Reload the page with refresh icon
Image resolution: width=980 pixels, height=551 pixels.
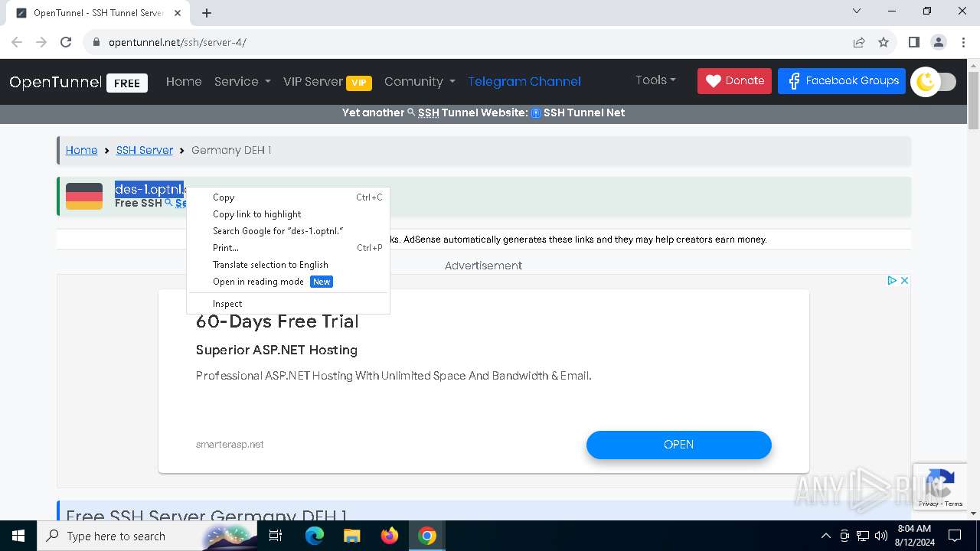click(x=66, y=42)
